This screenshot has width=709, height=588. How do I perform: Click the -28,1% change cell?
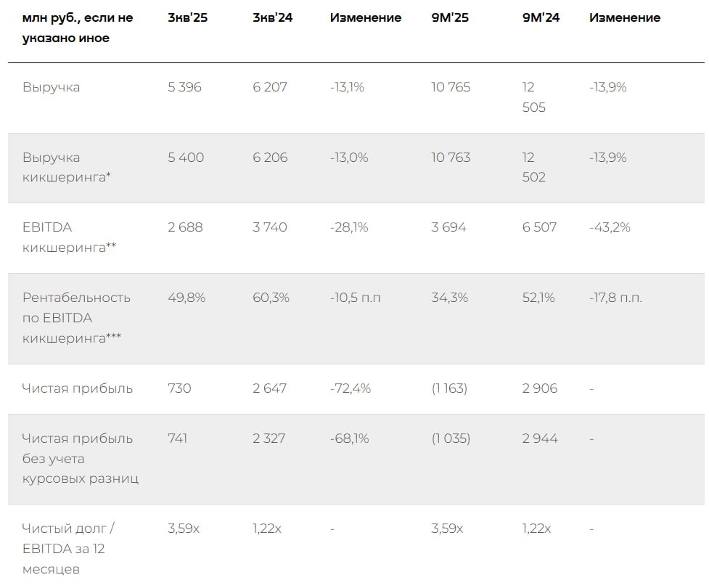pos(349,227)
